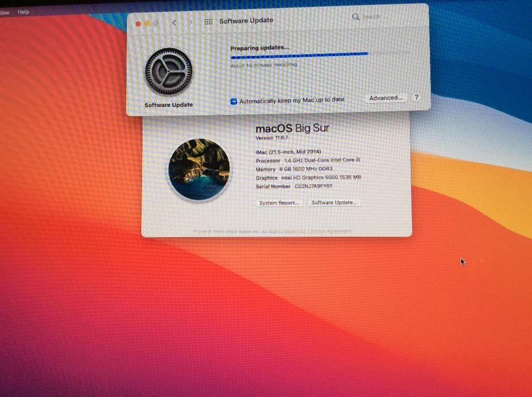This screenshot has width=532, height=397.
Task: Click Processor 1.4 GHz Dual-Core Intel Core i5
Action: (308, 160)
